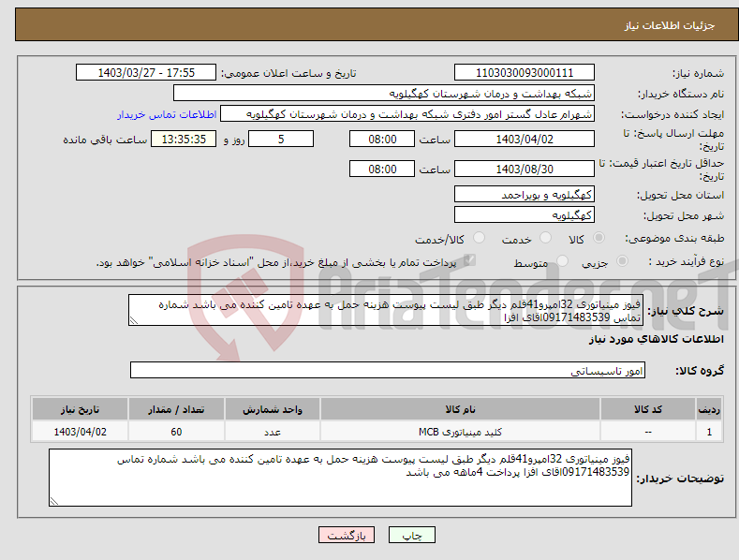Click the item name cell کلید مینیاتوری MCB
The width and height of the screenshot is (739, 560).
[460, 432]
